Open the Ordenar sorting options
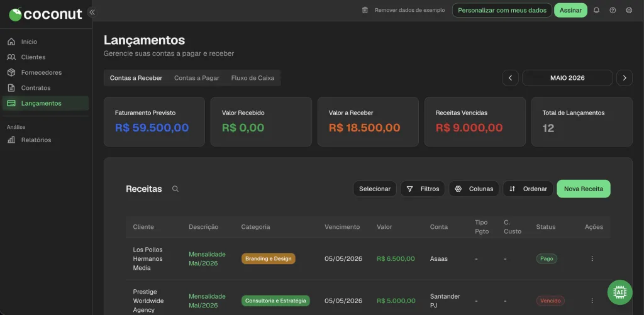The width and height of the screenshot is (644, 315). pos(528,189)
